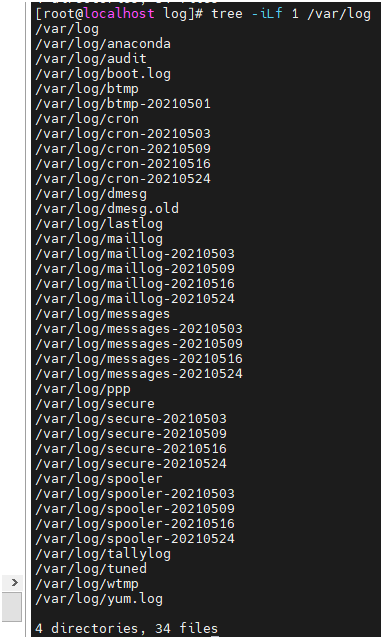Select the /var/log/tuned line

click(x=90, y=569)
